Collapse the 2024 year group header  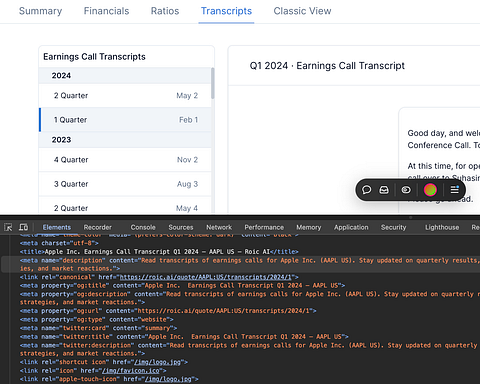125,76
